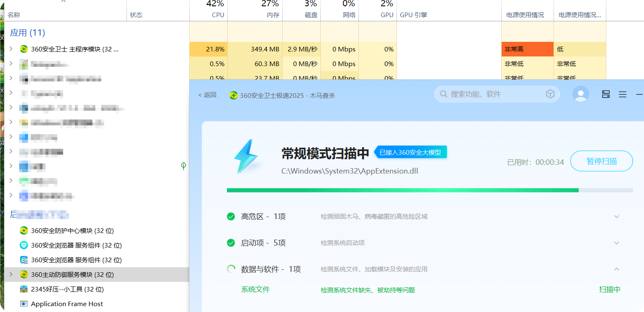
Task: Sort processes by the CPU column
Action: click(x=218, y=15)
